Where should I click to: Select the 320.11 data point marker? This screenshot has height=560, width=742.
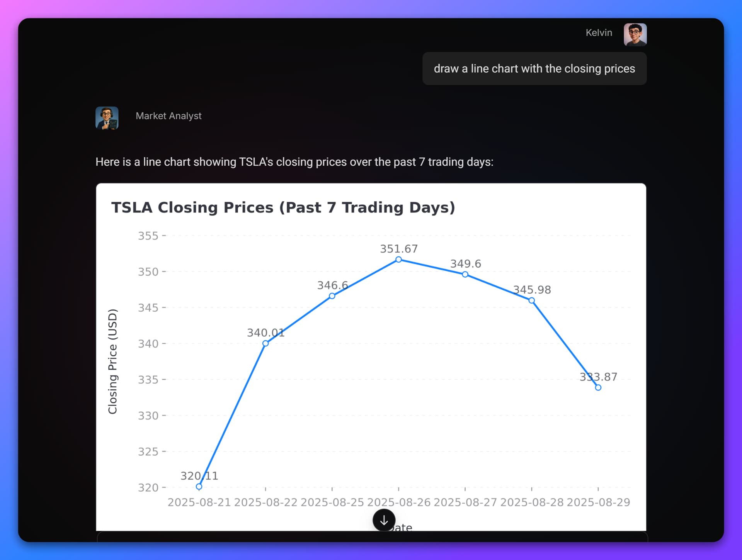(199, 487)
